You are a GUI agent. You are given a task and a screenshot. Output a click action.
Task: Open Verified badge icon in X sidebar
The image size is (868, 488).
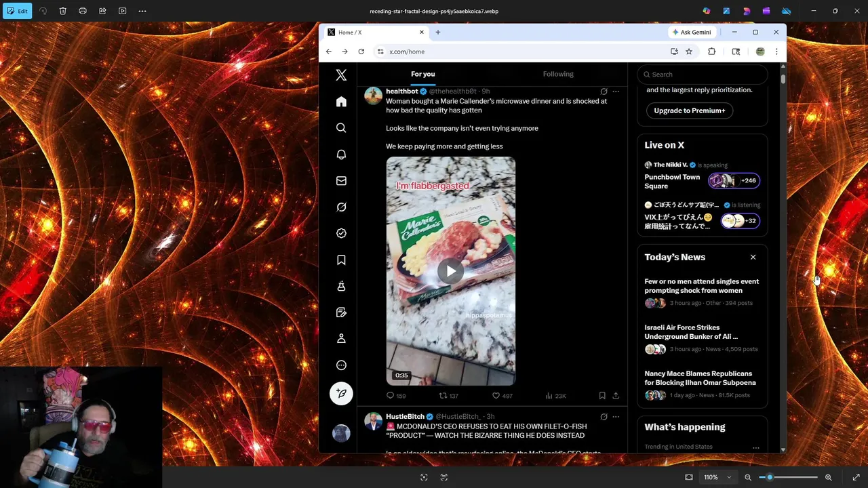tap(341, 233)
